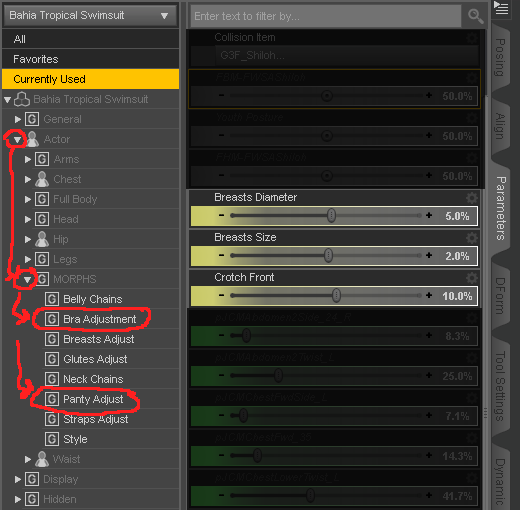Collapse the MORPHS group arrow
The image size is (520, 510).
[27, 280]
